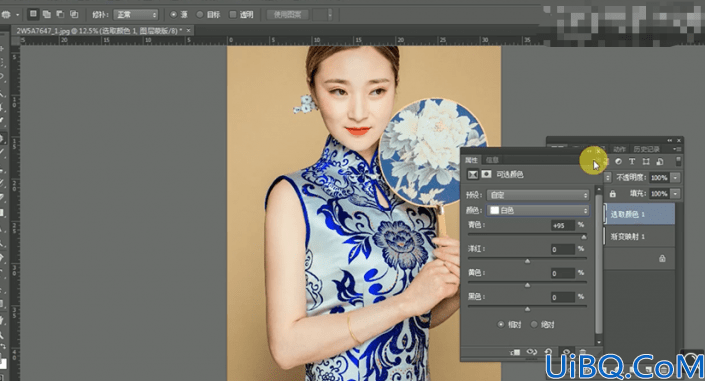Viewport: 705px width, 381px height.
Task: Open the 不透明度 slider dropdown arrow
Action: coord(675,178)
